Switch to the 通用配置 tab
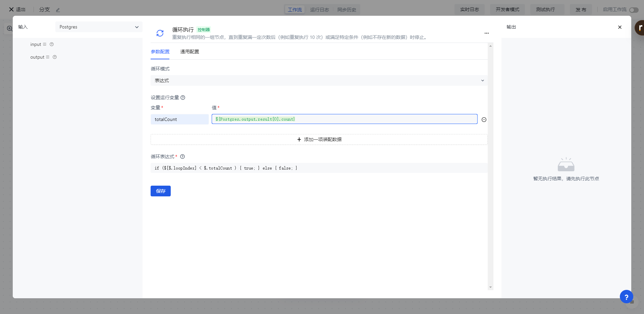This screenshot has height=314, width=644. click(190, 52)
